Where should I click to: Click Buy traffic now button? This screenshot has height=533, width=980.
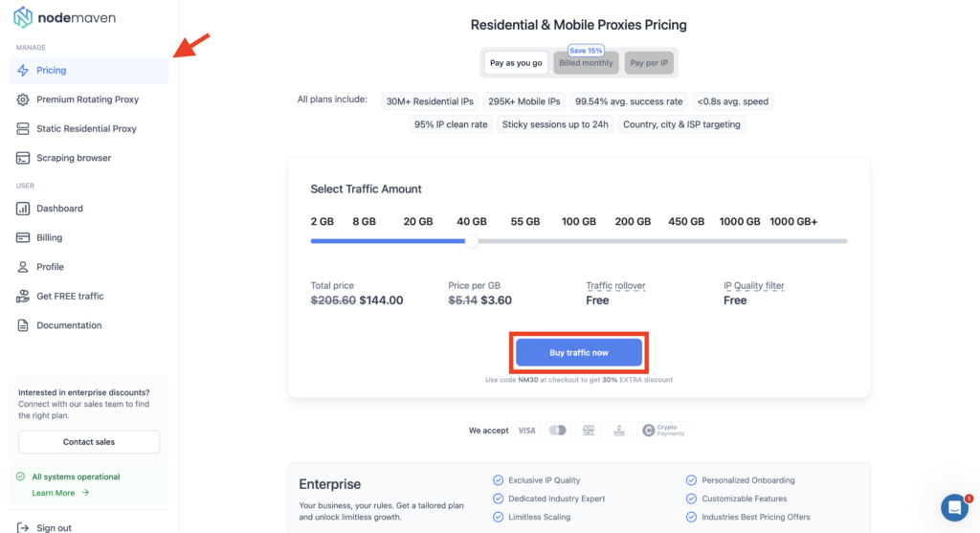point(579,353)
